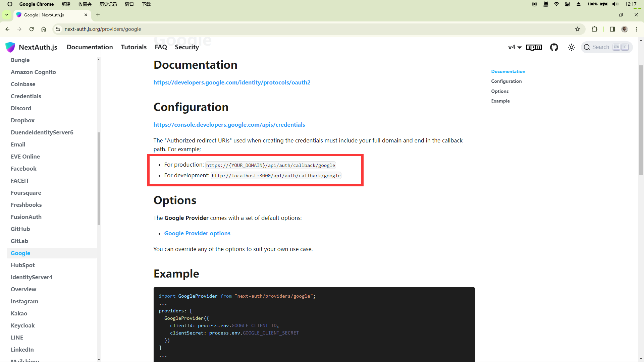This screenshot has height=362, width=644.
Task: Click the NextAuth.js shield logo
Action: tap(10, 47)
